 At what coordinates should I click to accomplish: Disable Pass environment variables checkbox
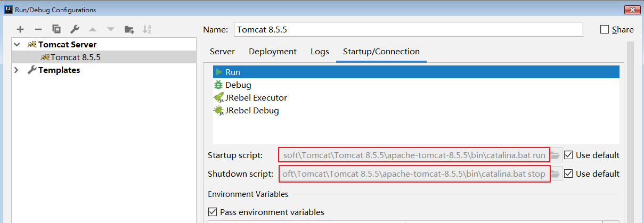click(213, 212)
